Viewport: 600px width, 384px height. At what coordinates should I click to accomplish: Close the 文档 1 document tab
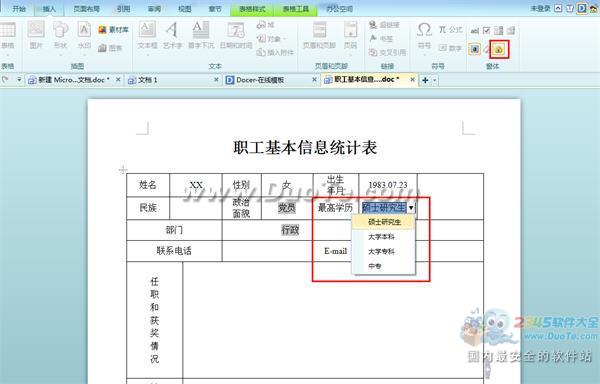click(216, 80)
